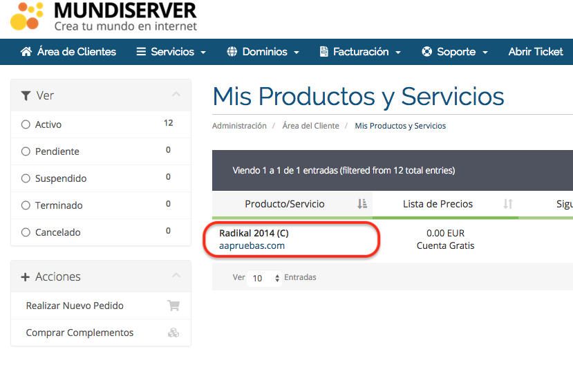Open the Facturación menu
The height and width of the screenshot is (392, 573).
click(360, 52)
